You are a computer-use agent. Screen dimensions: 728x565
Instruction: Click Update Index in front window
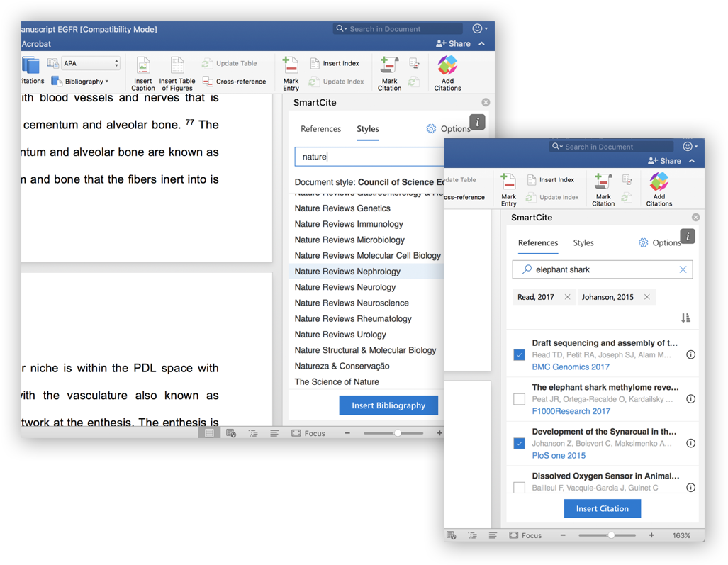pos(552,197)
